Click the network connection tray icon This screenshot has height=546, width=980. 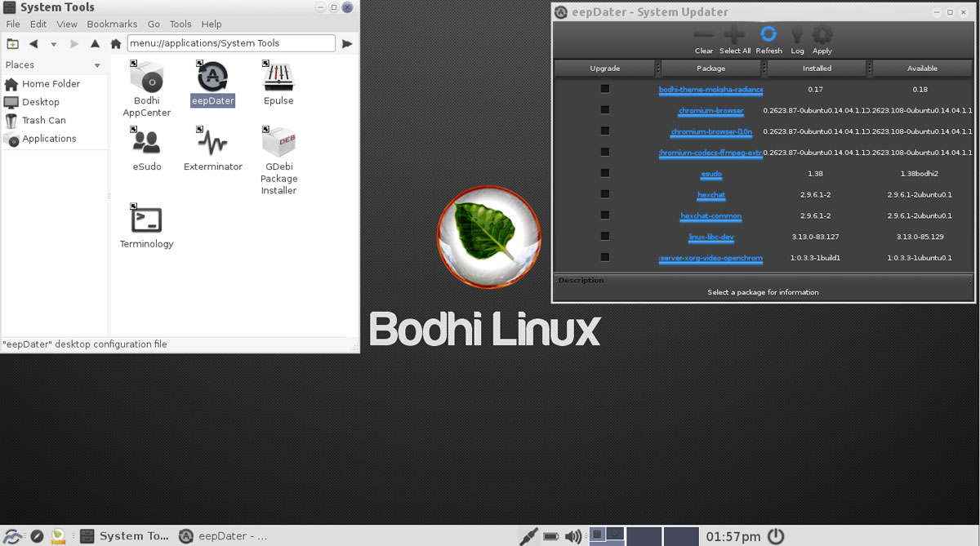[528, 536]
